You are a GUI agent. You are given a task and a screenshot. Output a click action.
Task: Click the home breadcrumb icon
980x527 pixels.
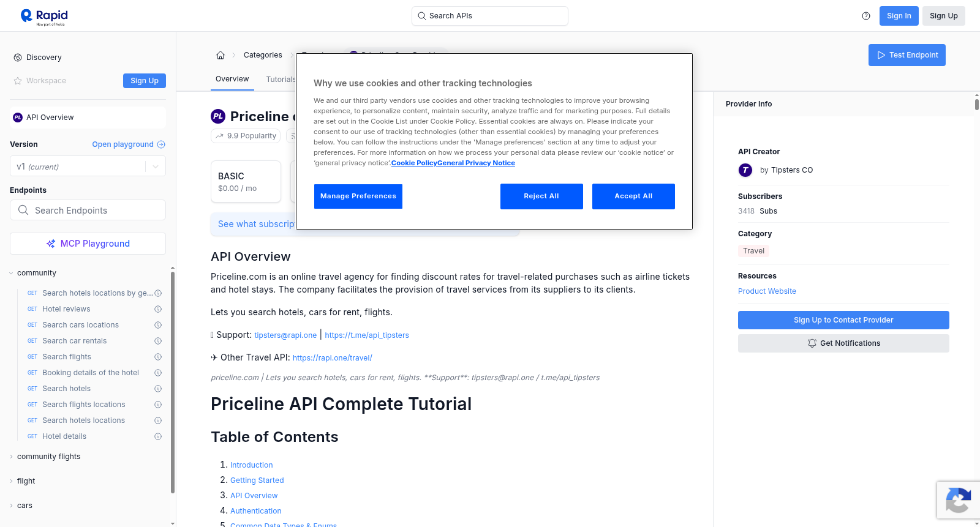(221, 55)
